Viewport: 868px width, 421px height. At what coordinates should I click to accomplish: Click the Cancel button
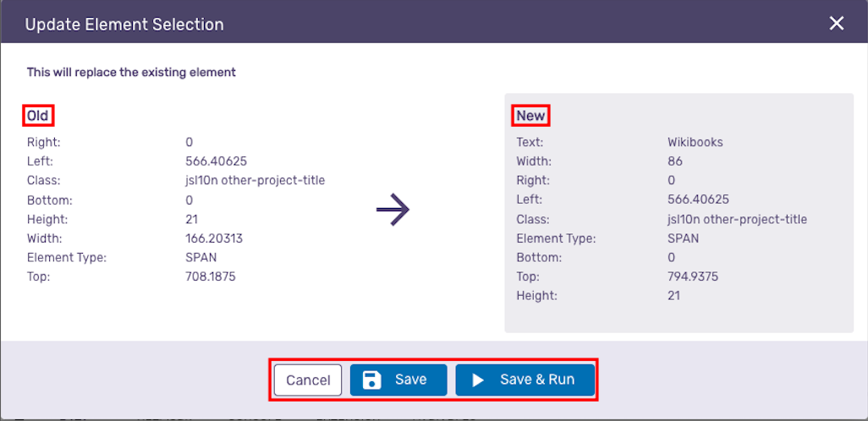[x=308, y=380]
